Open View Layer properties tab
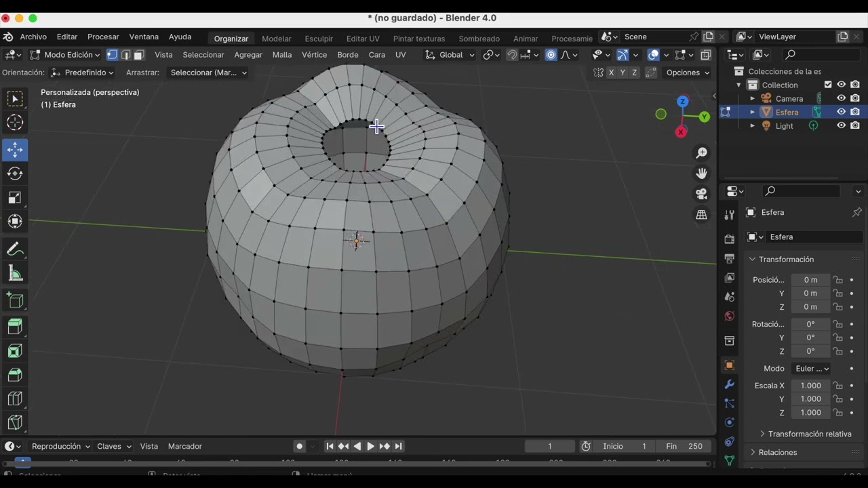 tap(730, 278)
